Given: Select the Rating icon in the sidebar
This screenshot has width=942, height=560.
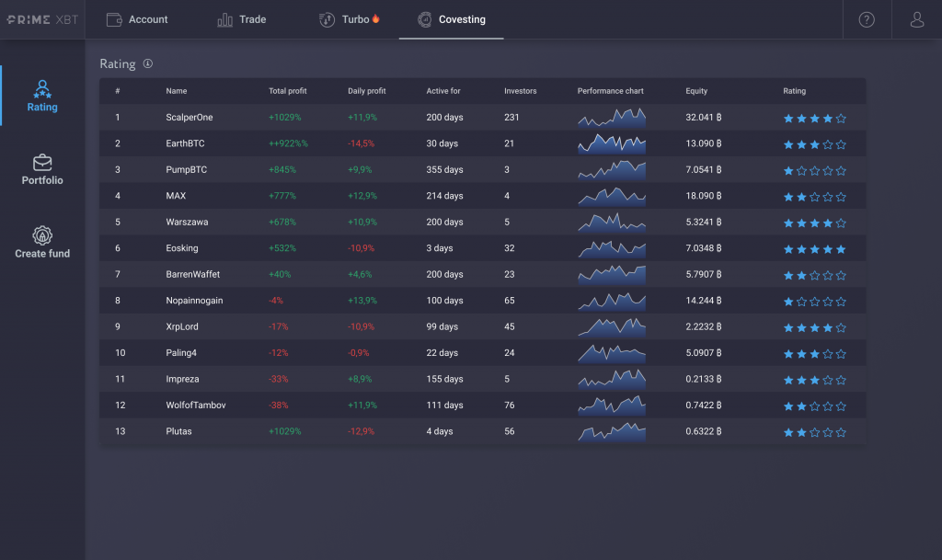Looking at the screenshot, I should pyautogui.click(x=42, y=90).
